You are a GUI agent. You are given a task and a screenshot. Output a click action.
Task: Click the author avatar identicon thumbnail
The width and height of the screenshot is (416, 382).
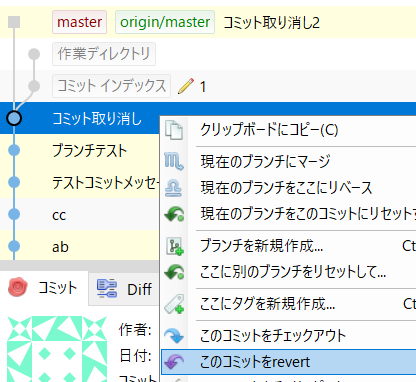[57, 349]
